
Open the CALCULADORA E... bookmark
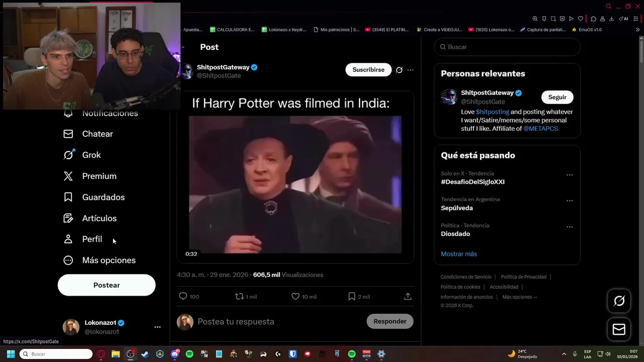tap(232, 30)
